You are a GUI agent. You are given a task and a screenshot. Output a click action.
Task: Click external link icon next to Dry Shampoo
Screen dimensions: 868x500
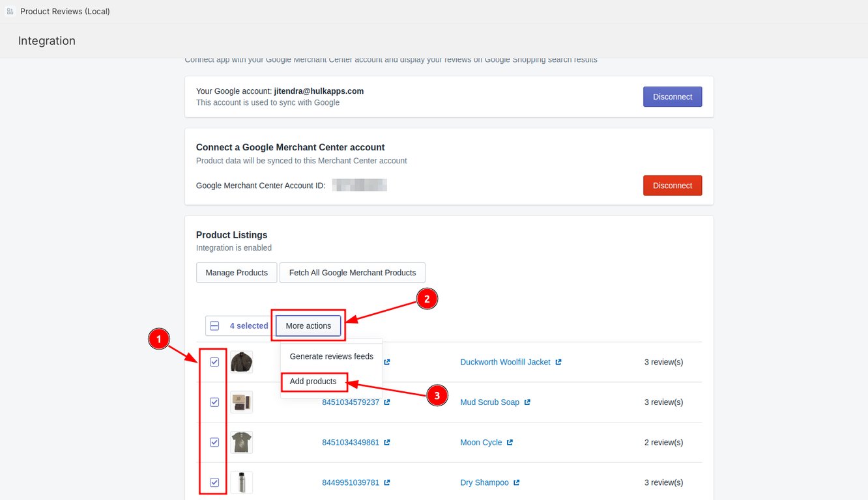click(x=517, y=483)
